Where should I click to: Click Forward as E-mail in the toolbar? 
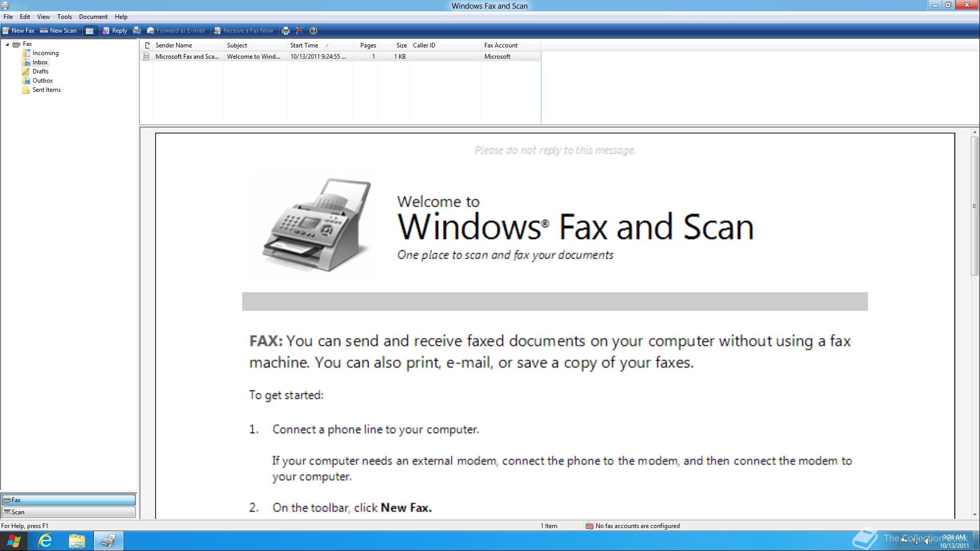(176, 31)
